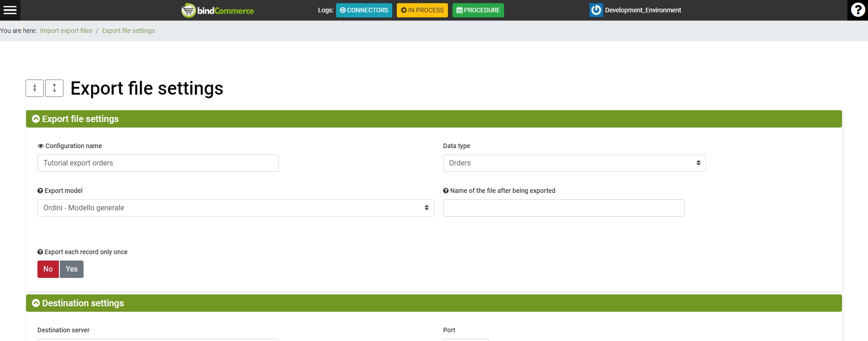Set Export each record only once to No
The image size is (868, 341).
[x=48, y=269]
